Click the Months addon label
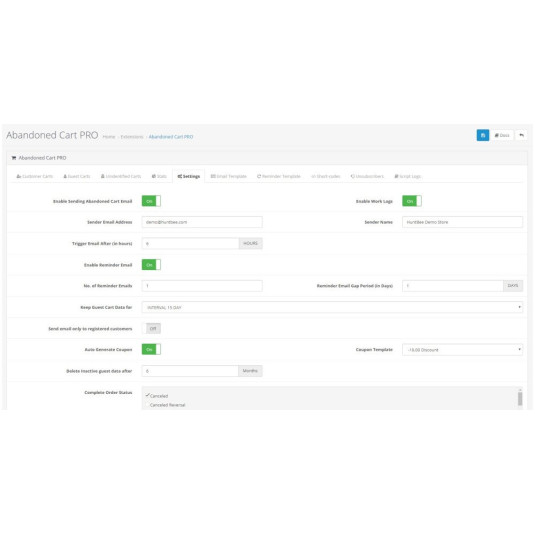 tap(250, 371)
